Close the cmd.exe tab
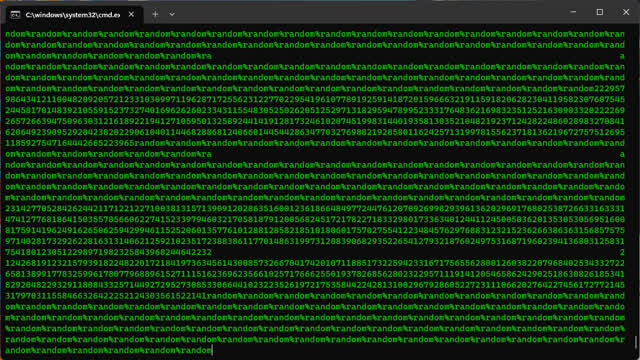This screenshot has width=640, height=360. 131,14
